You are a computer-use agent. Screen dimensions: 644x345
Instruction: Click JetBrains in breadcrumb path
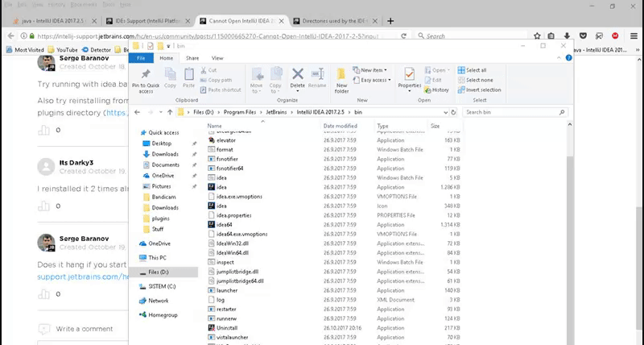[x=276, y=112]
